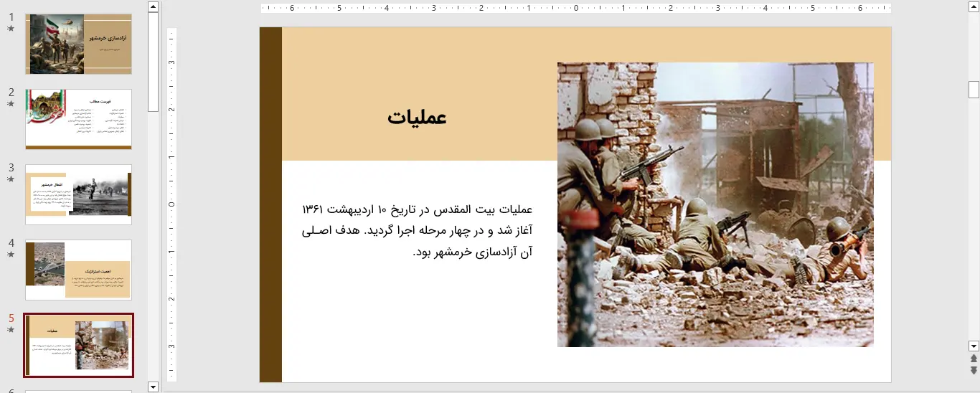
Task: Click slide number 3 label
Action: point(11,168)
